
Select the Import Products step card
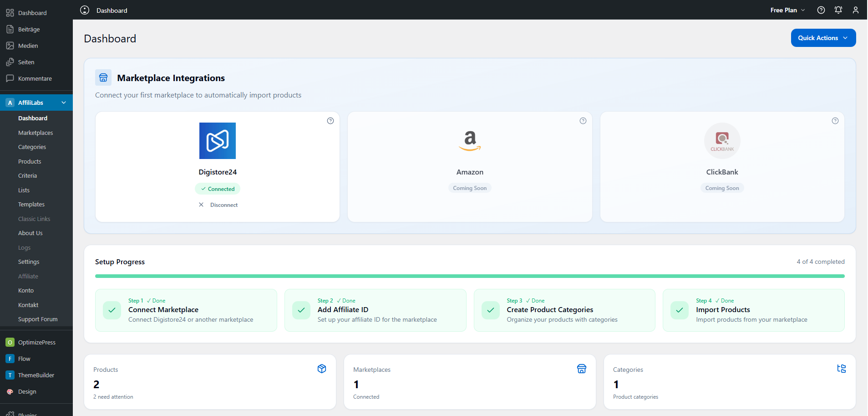pos(753,310)
